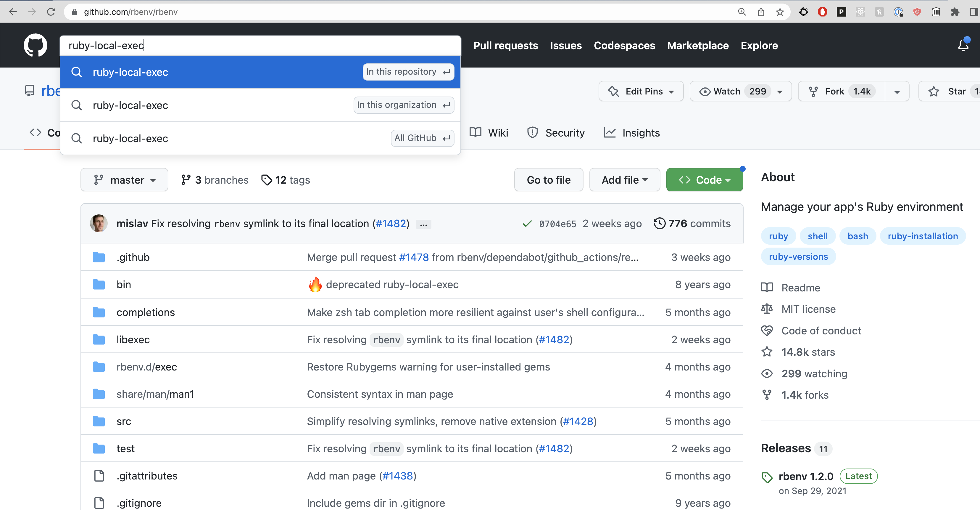Reload the page with the refresh icon

pos(51,12)
